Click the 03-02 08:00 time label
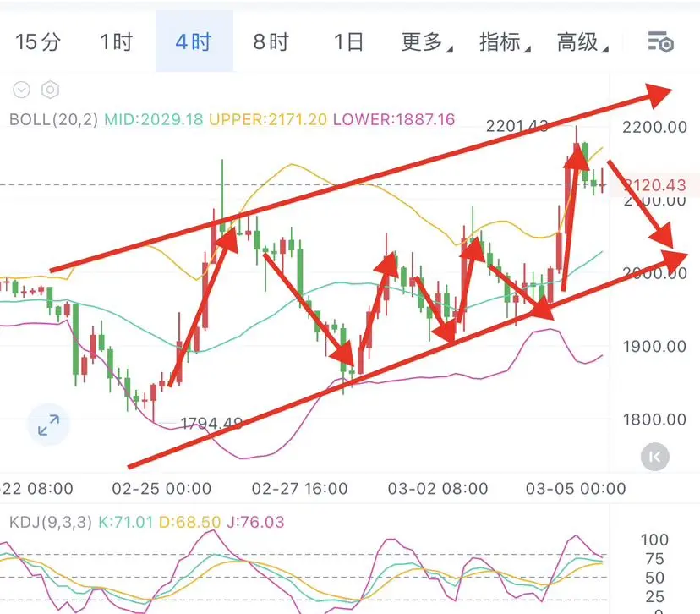 coord(438,489)
